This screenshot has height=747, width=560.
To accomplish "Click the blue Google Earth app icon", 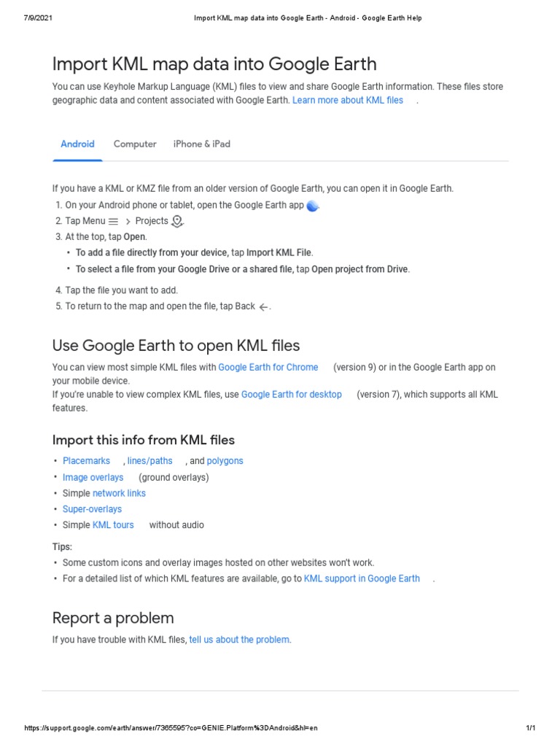I will point(313,206).
